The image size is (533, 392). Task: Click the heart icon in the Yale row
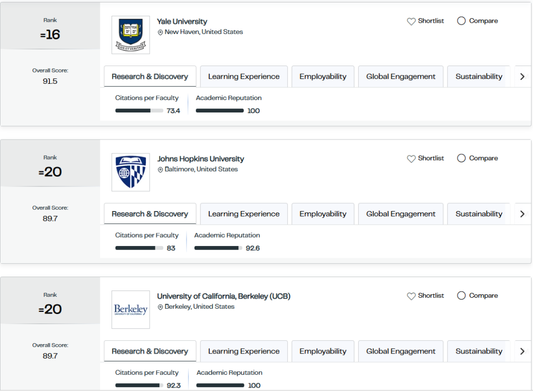pyautogui.click(x=411, y=21)
